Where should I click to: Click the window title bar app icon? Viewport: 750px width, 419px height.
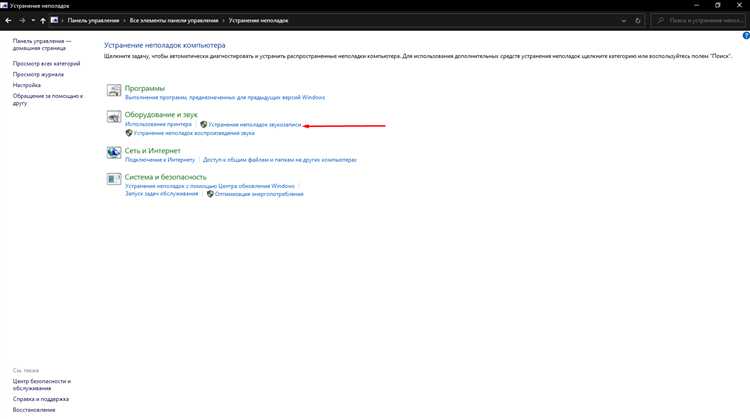[4, 5]
